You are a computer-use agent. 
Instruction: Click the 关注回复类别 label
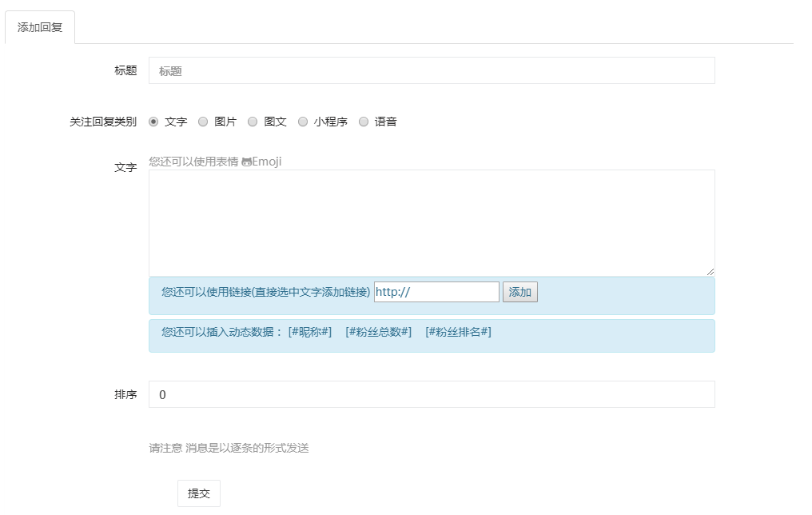(x=103, y=122)
